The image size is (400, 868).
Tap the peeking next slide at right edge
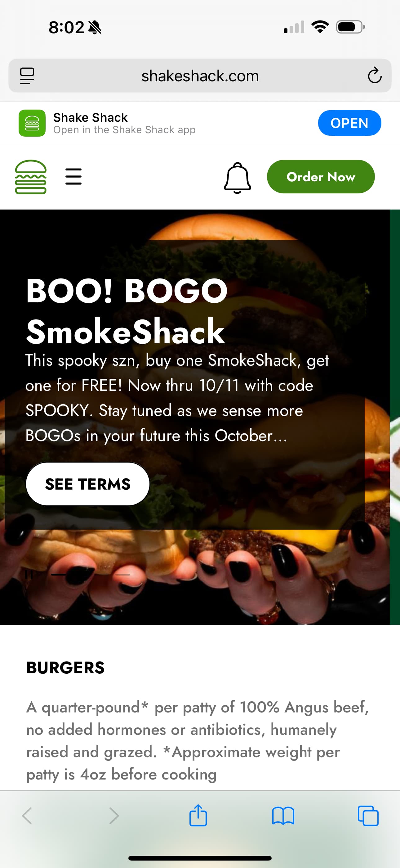(395, 417)
